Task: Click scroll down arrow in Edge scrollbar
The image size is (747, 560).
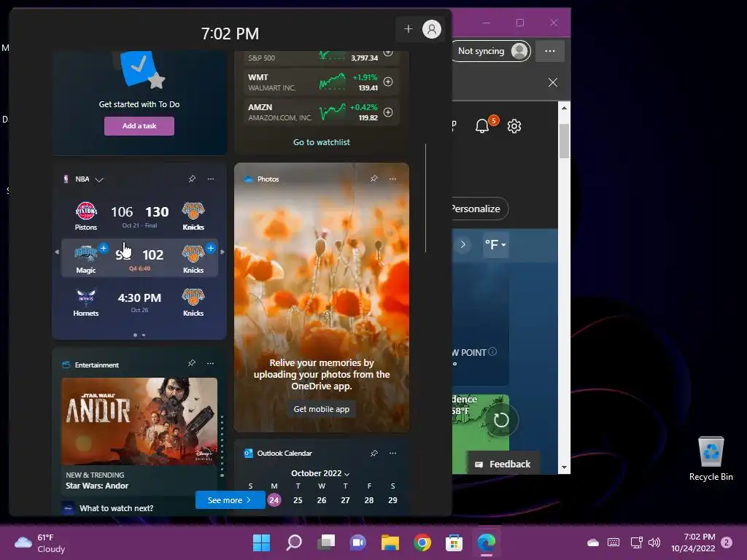Action: click(x=564, y=467)
